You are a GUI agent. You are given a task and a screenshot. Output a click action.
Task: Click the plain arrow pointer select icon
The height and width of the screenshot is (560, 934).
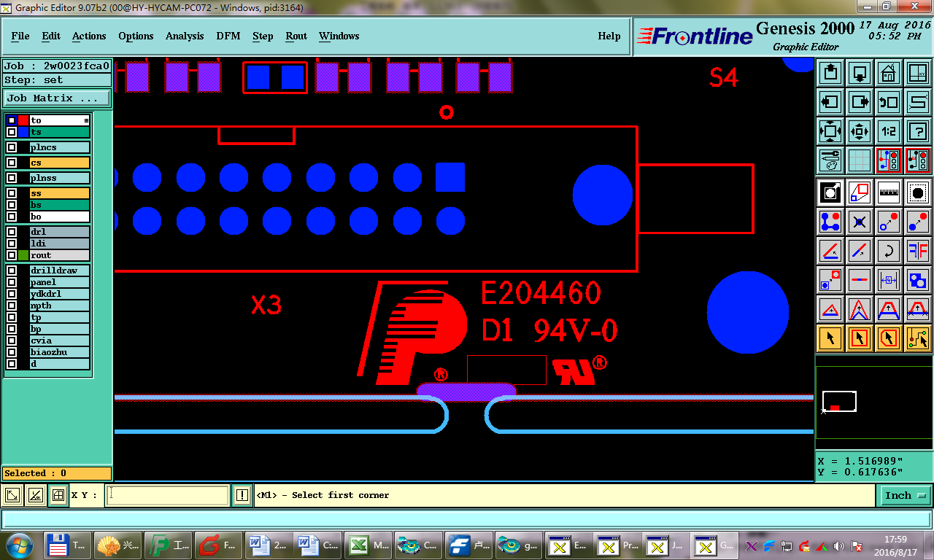830,338
